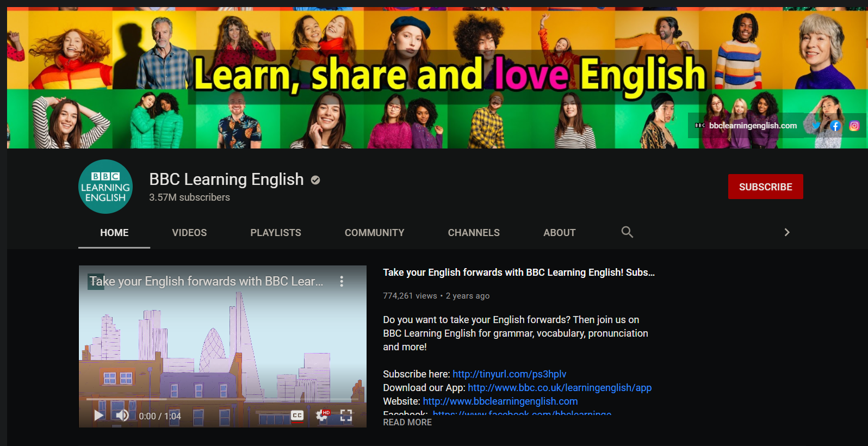Click the BBC Learning English channel avatar

[x=106, y=187]
